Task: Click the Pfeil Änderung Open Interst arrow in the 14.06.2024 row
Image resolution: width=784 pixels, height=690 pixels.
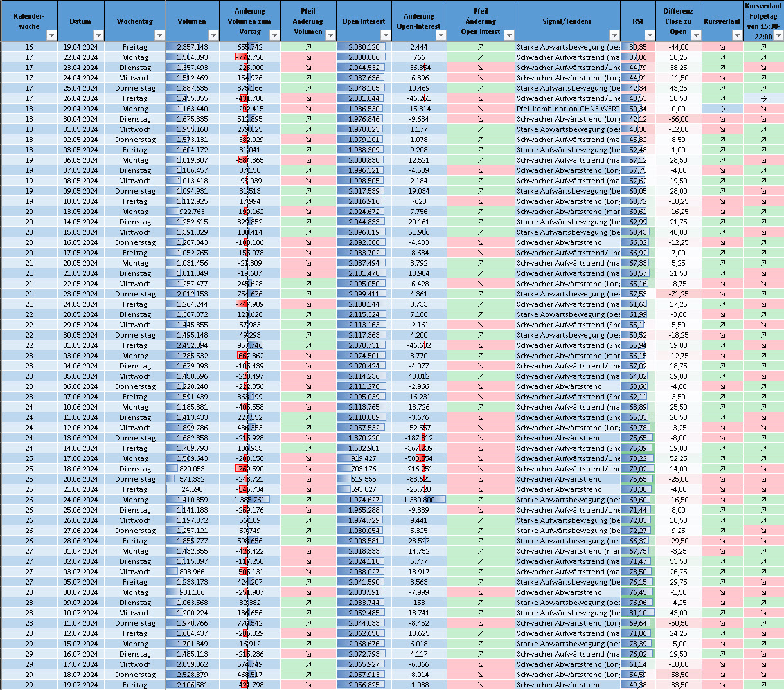Action: pyautogui.click(x=481, y=448)
